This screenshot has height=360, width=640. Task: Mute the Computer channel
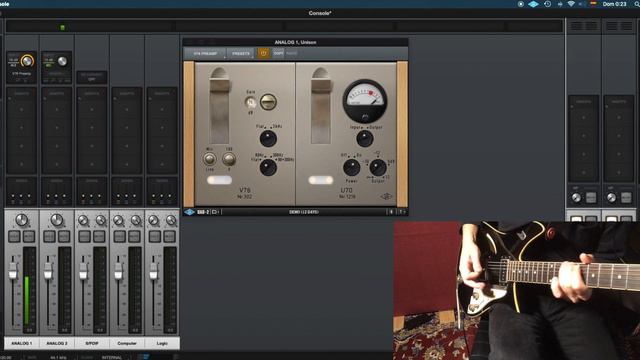(134, 236)
